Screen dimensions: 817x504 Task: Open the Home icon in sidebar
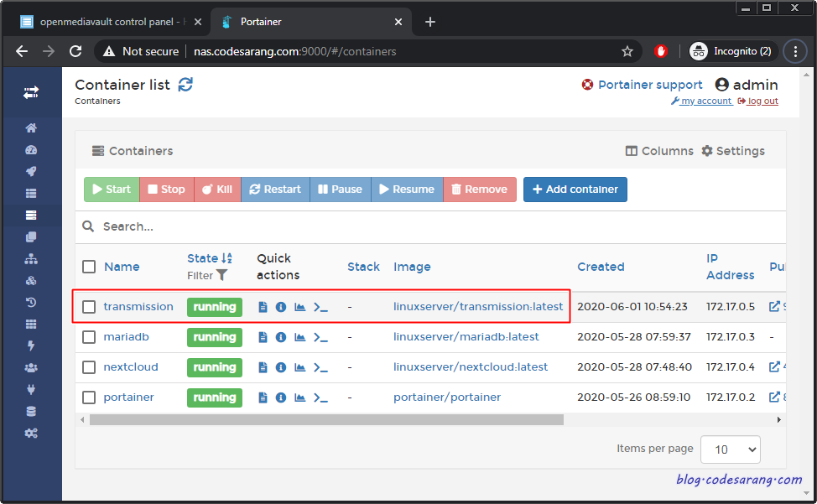pyautogui.click(x=31, y=128)
